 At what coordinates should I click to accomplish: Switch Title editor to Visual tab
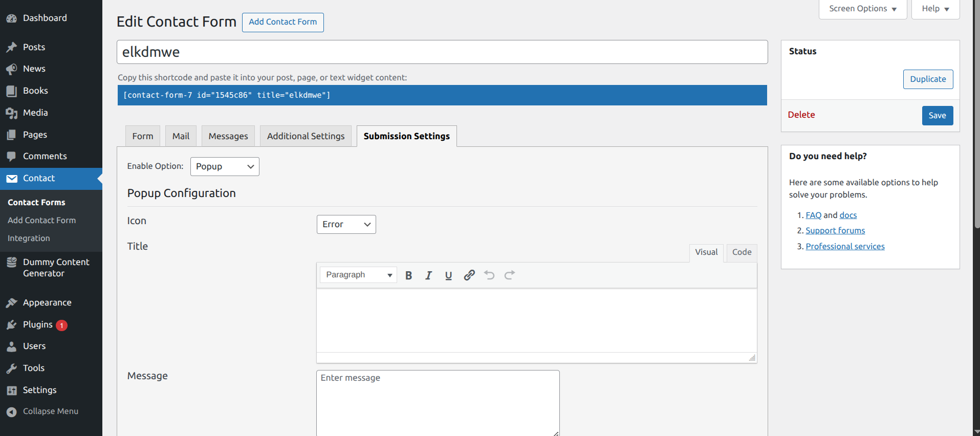[x=706, y=252]
